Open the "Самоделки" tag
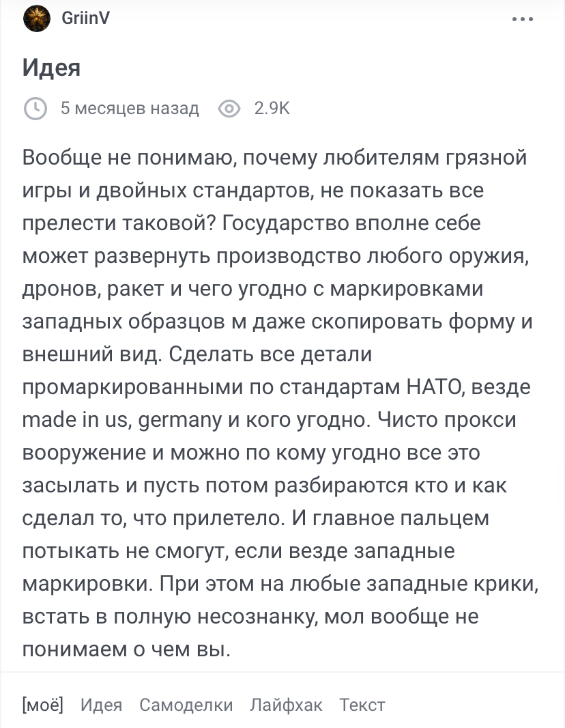The image size is (565, 728). [x=186, y=705]
